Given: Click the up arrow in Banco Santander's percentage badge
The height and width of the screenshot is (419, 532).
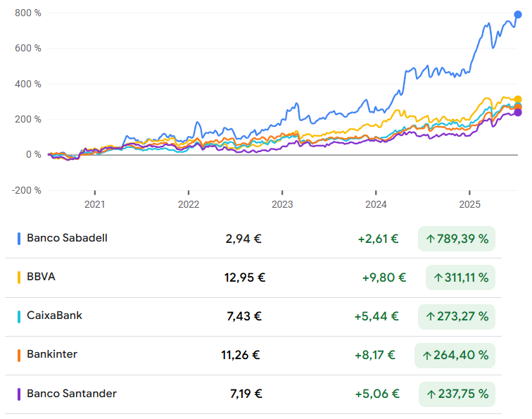Looking at the screenshot, I should (x=429, y=394).
